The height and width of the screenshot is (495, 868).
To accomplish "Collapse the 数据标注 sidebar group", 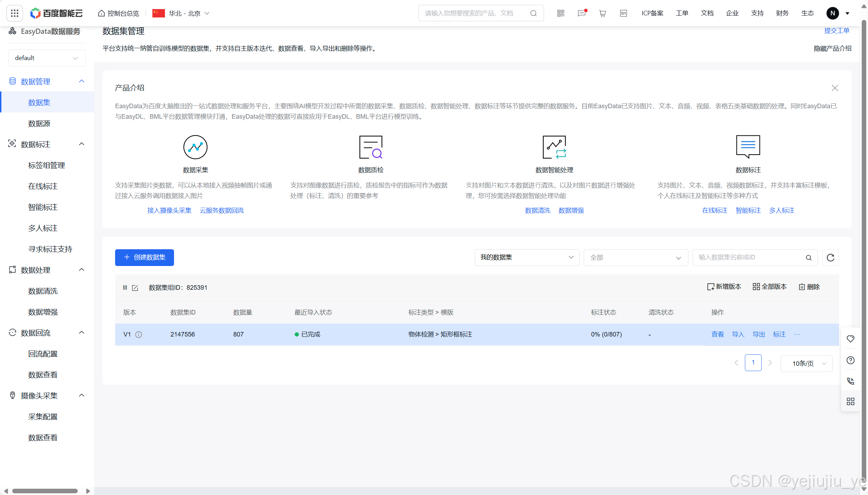I will coord(82,144).
